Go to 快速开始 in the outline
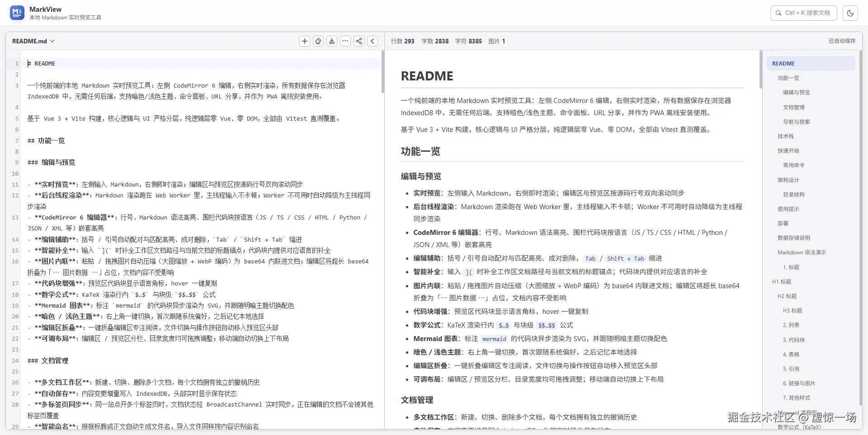Image resolution: width=868 pixels, height=435 pixels. pos(788,151)
